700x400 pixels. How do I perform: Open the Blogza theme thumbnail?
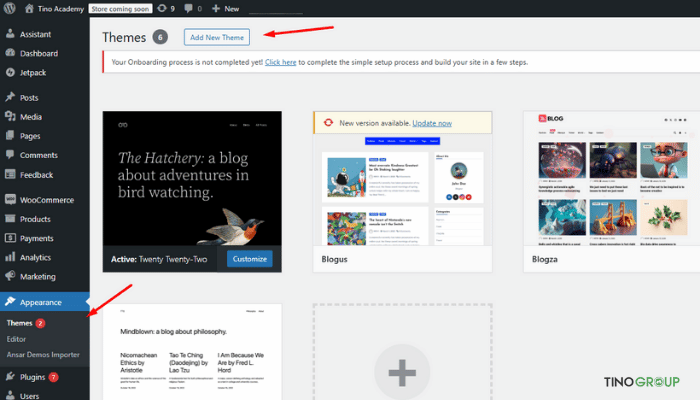(x=612, y=178)
